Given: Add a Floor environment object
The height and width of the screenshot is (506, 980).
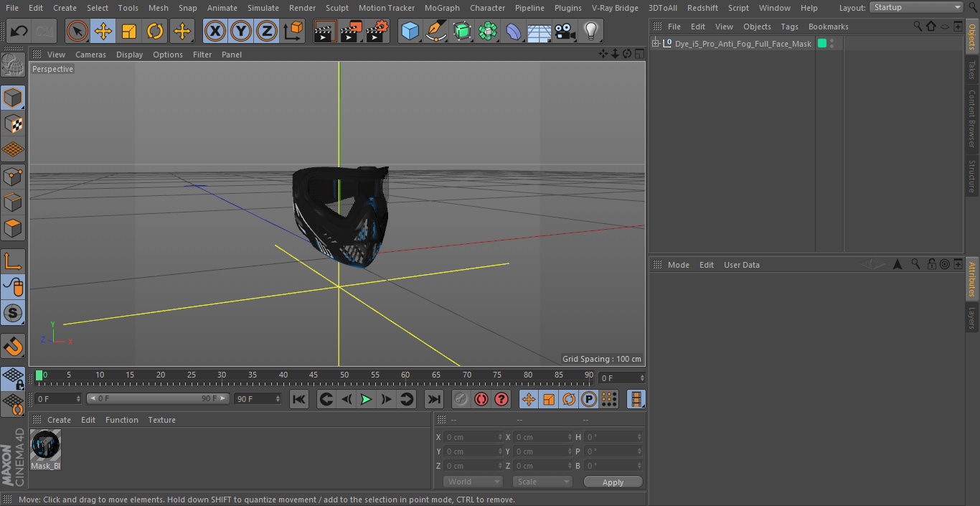Looking at the screenshot, I should (539, 31).
